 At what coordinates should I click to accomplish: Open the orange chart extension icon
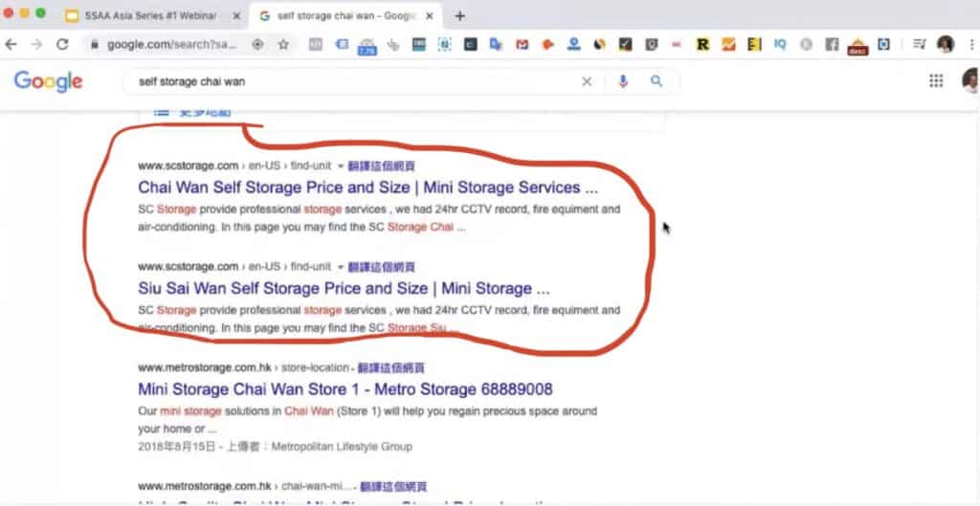coord(728,44)
